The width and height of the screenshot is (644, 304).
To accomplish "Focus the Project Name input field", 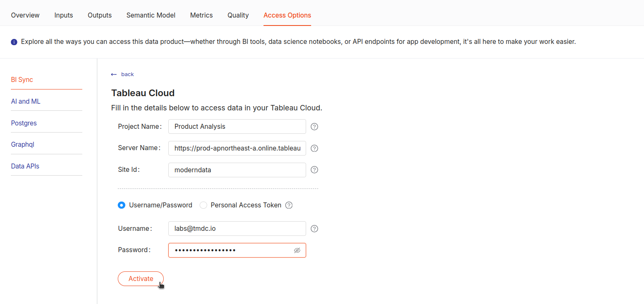I will [237, 126].
